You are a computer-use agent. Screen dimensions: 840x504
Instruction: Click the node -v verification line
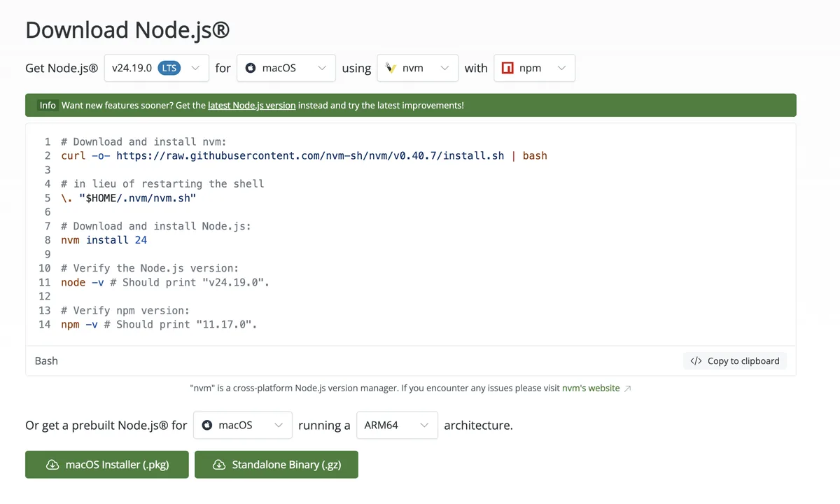coord(165,282)
